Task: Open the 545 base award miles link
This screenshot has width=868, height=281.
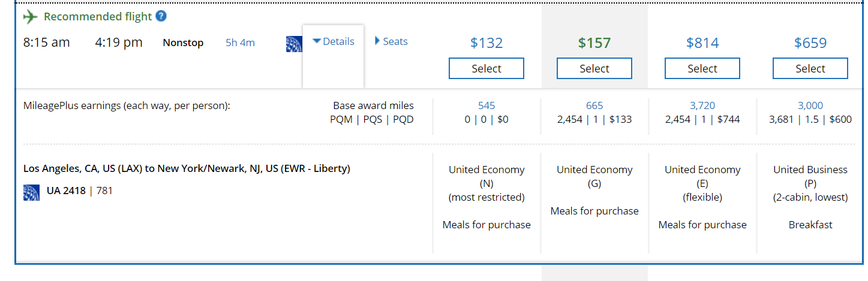Action: tap(486, 105)
